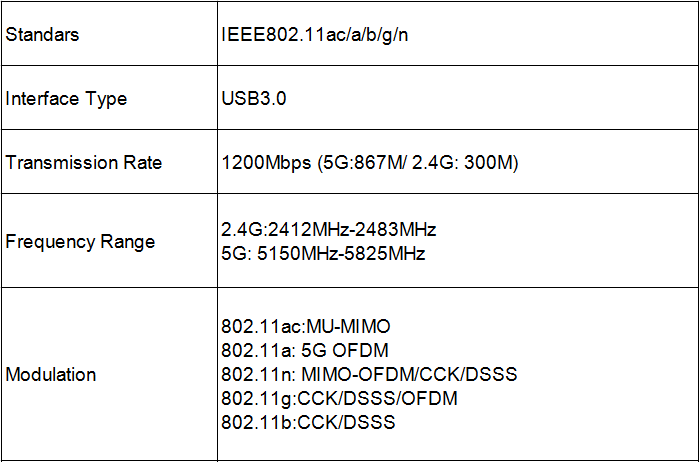Screen dimensions: 699x462
Task: Click the 802.11g:CCK/DSSS/OFDM line
Action: [x=339, y=398]
